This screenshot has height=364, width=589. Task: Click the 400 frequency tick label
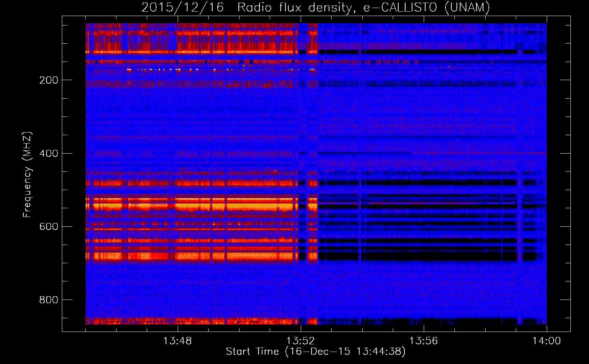click(x=48, y=153)
